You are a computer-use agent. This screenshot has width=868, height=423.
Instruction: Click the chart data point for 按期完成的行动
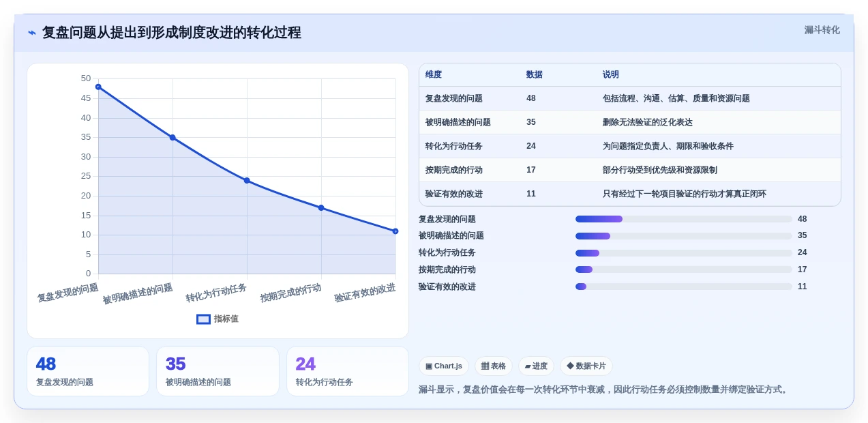point(321,207)
